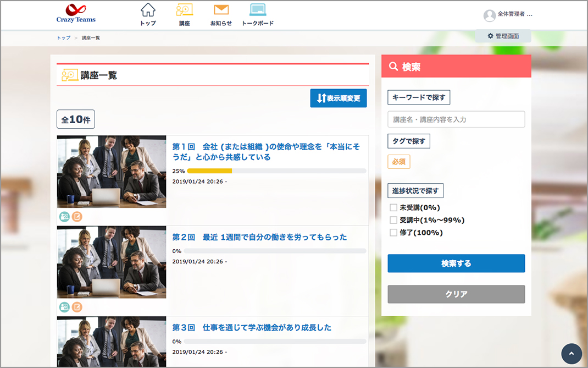This screenshot has height=368, width=588.
Task: Click the 講座名・講座内容を入力 search field
Action: (x=456, y=119)
